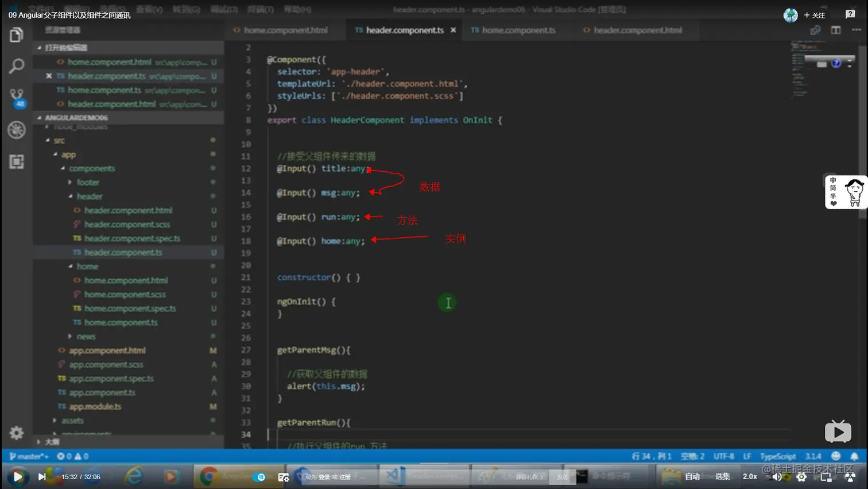Image resolution: width=868 pixels, height=489 pixels.
Task: Click the mascot widget on right edge
Action: point(846,191)
